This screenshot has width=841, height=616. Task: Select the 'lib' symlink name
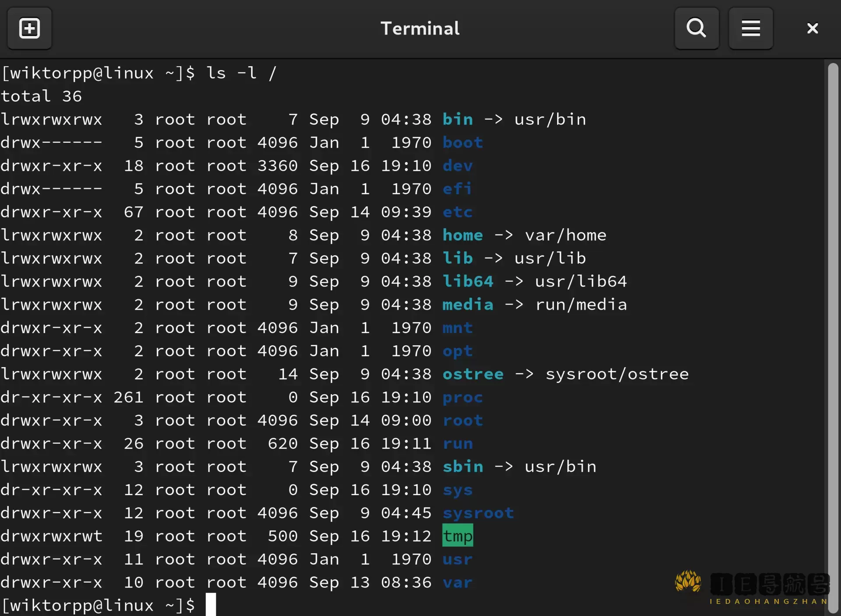[x=458, y=258]
